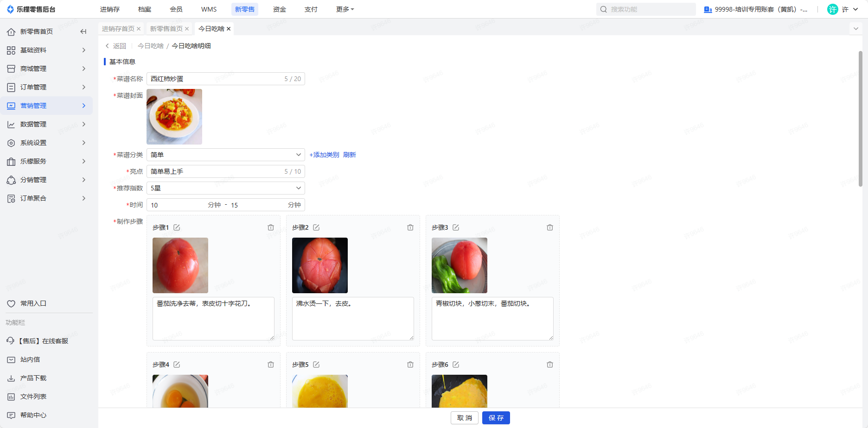Open the 推荐指数 dropdown

[x=226, y=188]
